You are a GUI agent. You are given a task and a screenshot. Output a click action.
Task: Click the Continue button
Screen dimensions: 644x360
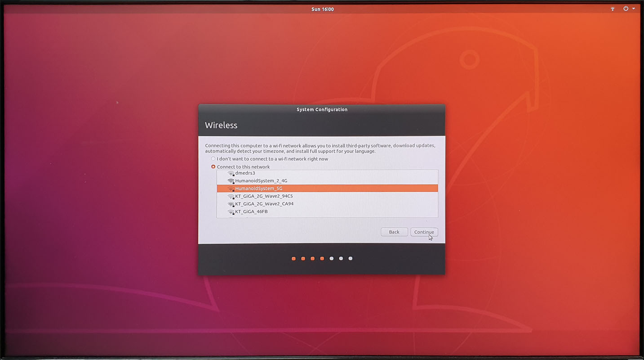(424, 232)
